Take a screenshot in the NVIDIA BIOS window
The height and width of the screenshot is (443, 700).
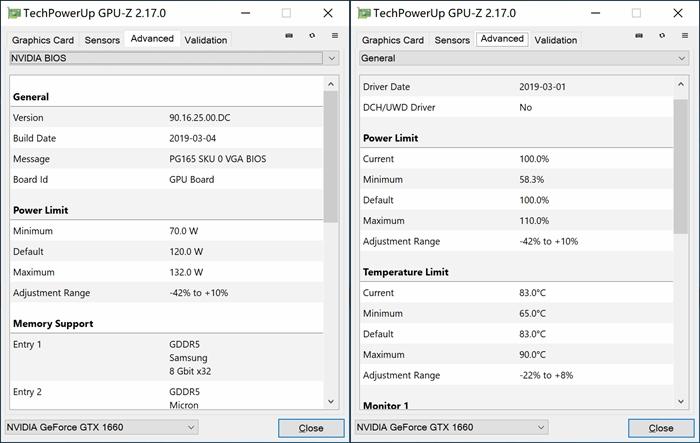coord(289,36)
